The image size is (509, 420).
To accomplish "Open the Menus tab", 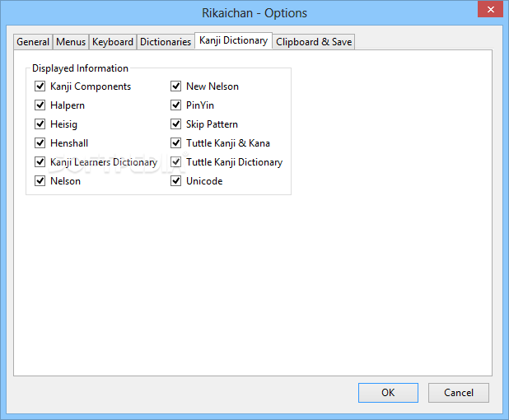I will 71,42.
